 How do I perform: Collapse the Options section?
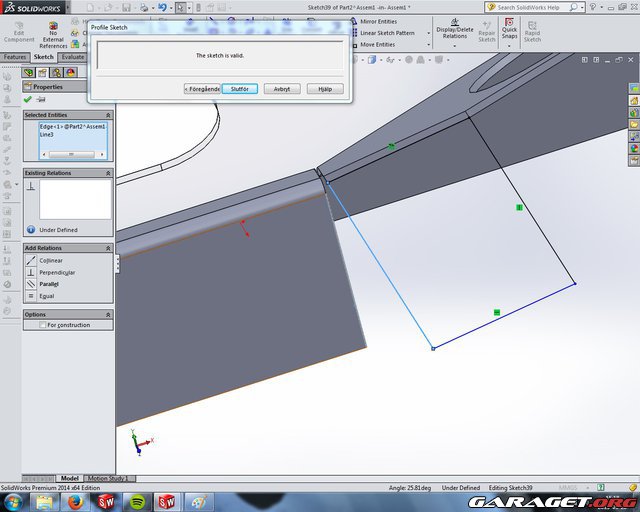[108, 314]
